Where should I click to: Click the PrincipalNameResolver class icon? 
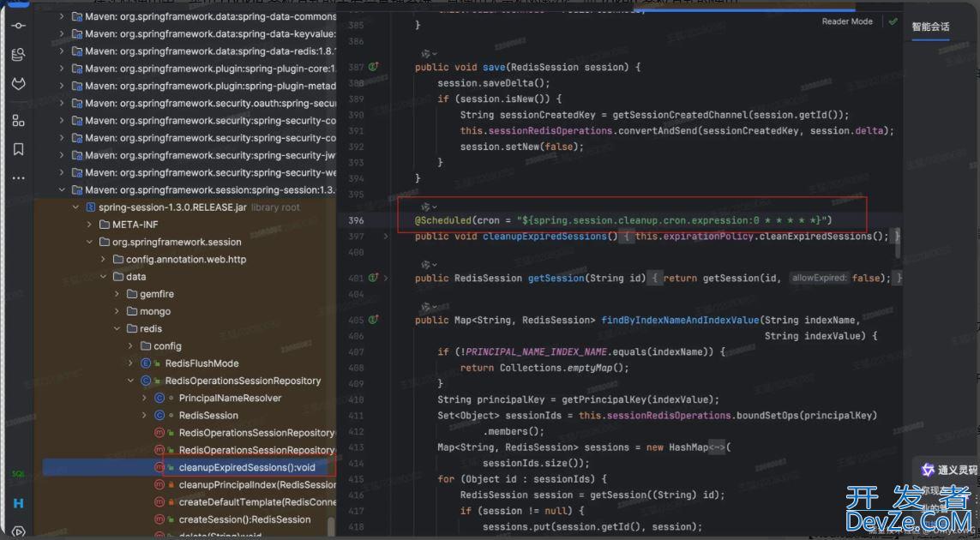(x=159, y=398)
